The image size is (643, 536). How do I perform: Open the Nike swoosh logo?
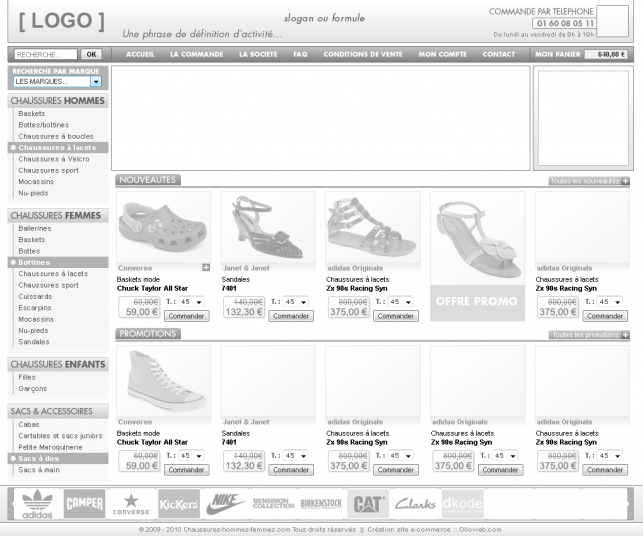225,503
